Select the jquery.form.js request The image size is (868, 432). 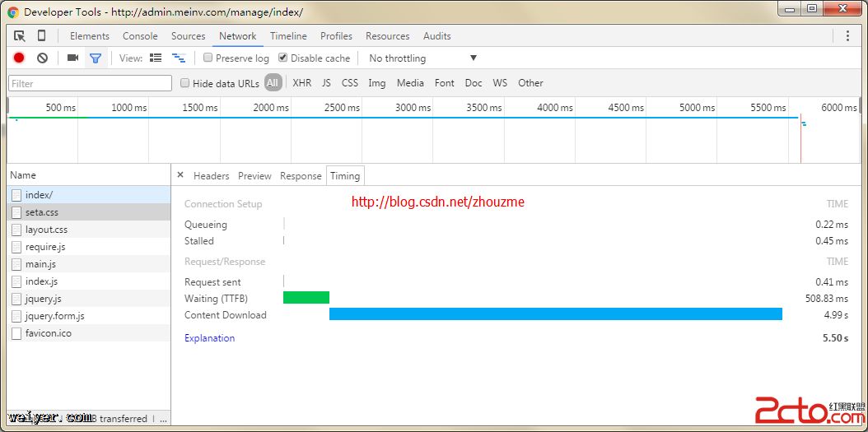pos(89,316)
